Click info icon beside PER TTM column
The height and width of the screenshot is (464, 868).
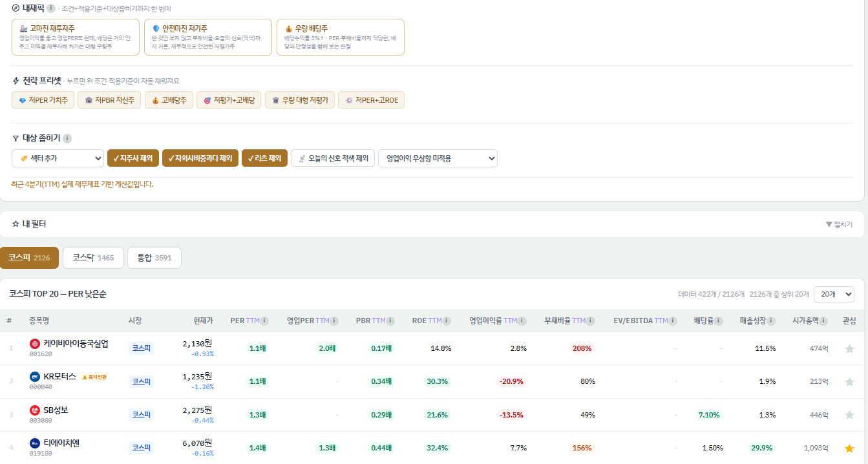coord(264,321)
